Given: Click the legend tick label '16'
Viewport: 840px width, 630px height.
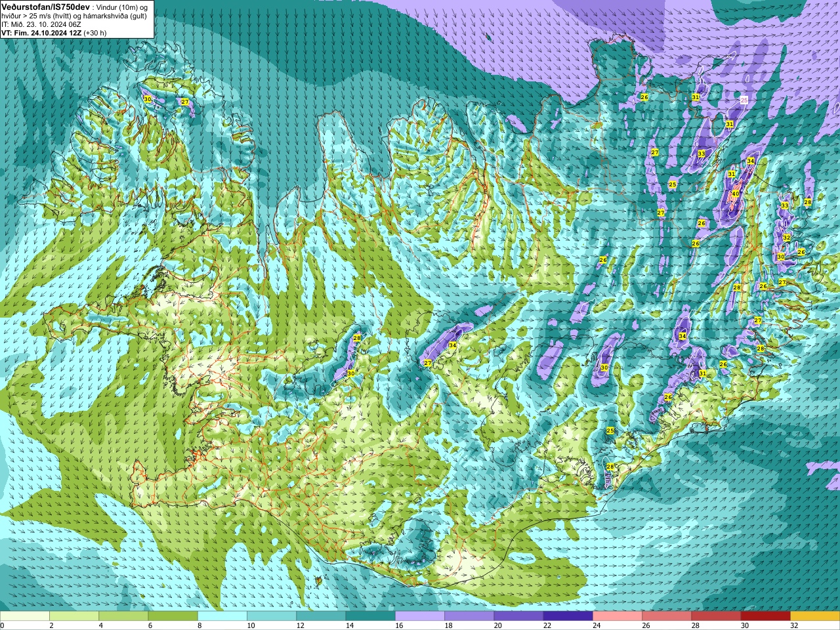Looking at the screenshot, I should click(x=399, y=625).
